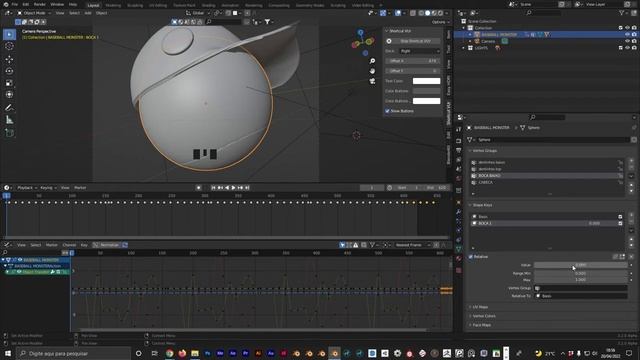Click the viewport Options button
The height and width of the screenshot is (360, 640).
pyautogui.click(x=440, y=22)
